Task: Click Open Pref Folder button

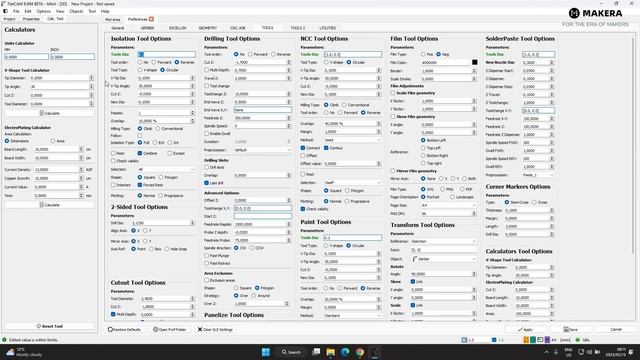Action: coord(170,329)
